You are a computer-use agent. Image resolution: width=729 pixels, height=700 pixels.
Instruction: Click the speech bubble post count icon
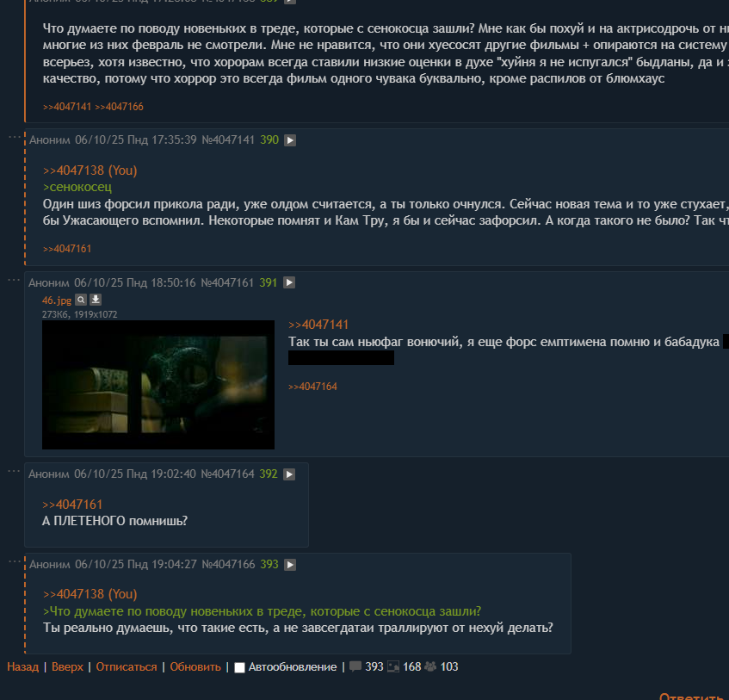coord(355,666)
